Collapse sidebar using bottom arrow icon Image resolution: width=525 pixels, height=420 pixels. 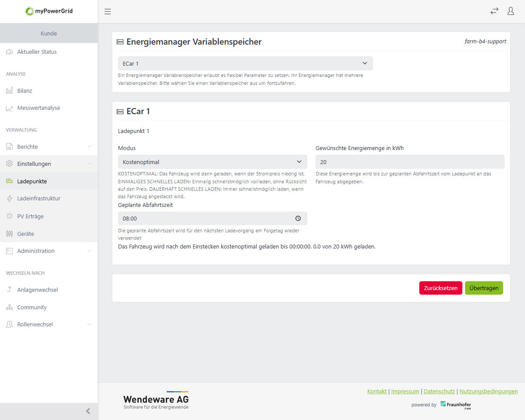click(88, 411)
